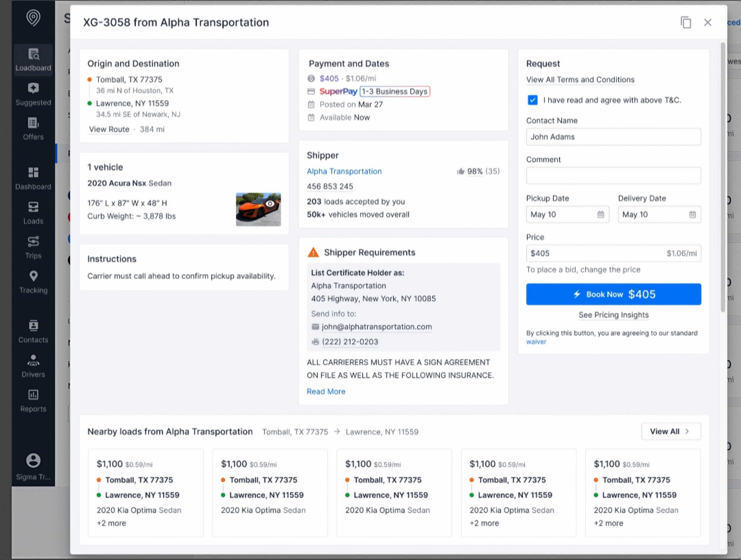The image size is (741, 560).
Task: Open the Loadboard sidebar section
Action: tap(33, 60)
